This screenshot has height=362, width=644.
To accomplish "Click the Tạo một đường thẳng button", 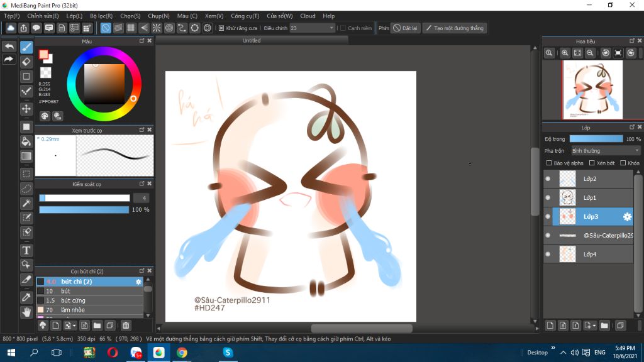I will pos(455,28).
